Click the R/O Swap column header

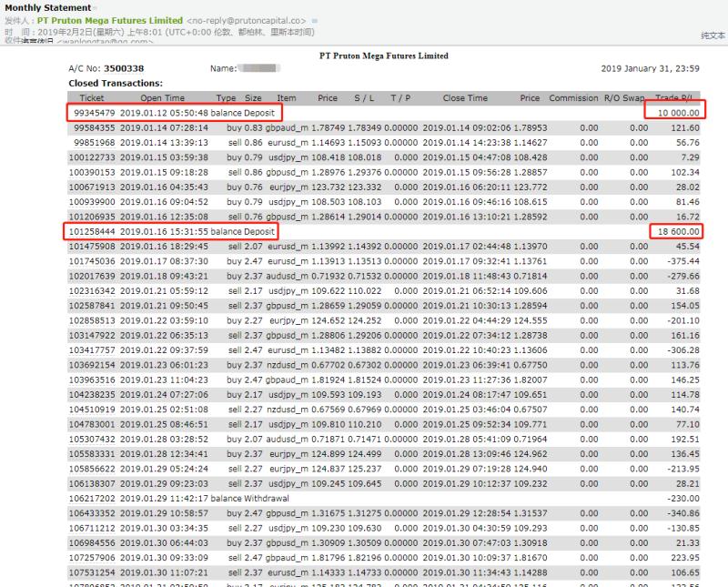click(x=624, y=98)
